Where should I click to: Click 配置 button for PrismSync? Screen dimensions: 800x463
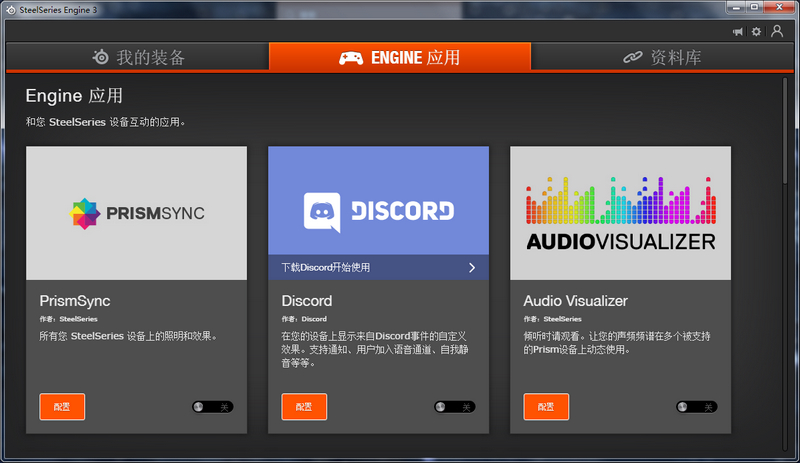(62, 407)
